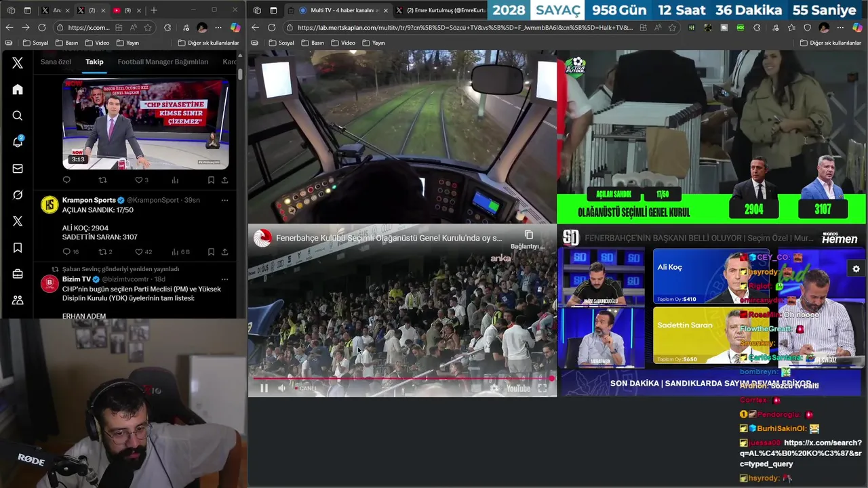Screen dimensions: 868x488
Task: Open Search in the X sidebar
Action: point(18,116)
